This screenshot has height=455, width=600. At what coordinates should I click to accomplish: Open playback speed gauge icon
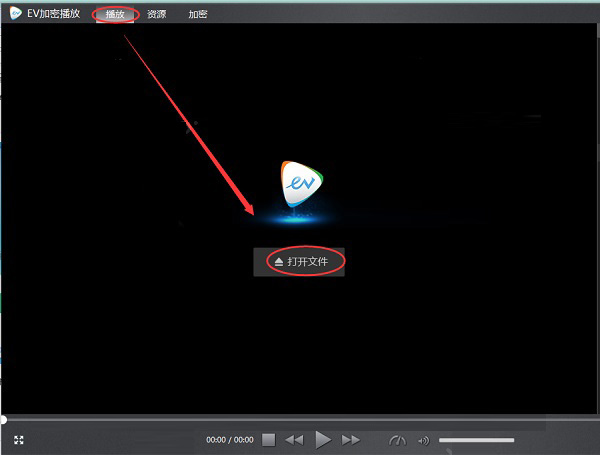(x=397, y=440)
